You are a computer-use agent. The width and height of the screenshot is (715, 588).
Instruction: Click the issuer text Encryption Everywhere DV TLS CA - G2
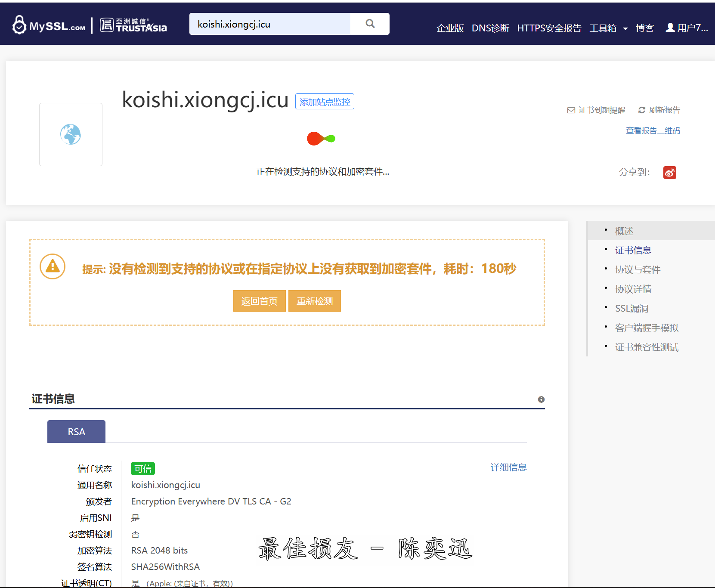coord(211,501)
